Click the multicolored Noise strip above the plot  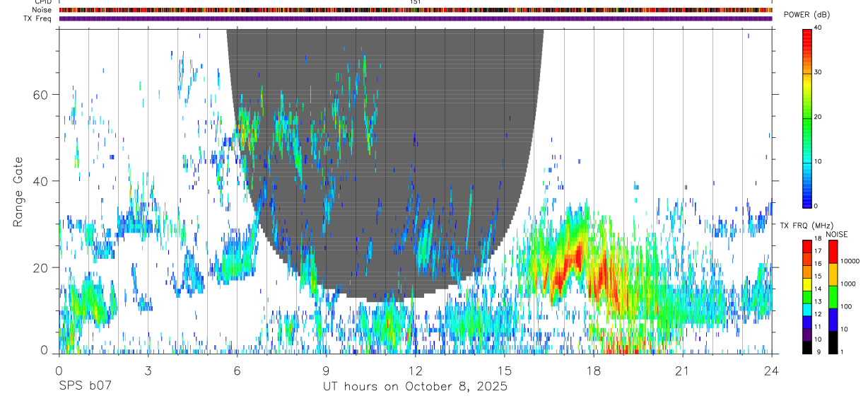click(416, 10)
